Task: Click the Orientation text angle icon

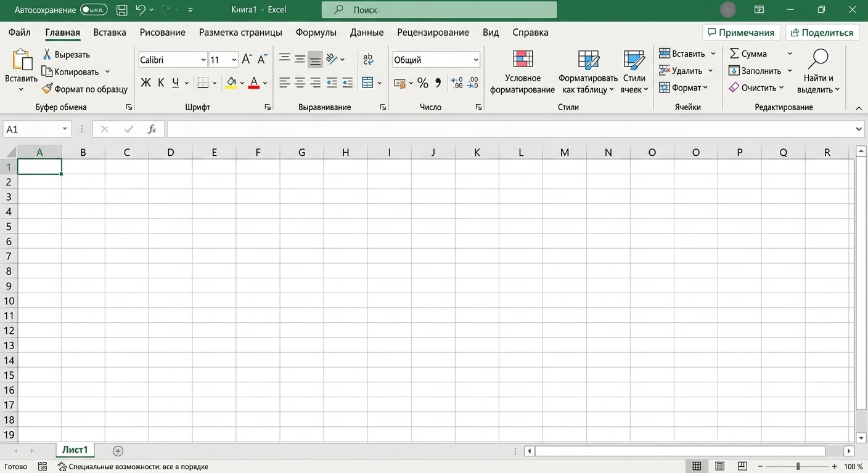Action: coord(332,59)
